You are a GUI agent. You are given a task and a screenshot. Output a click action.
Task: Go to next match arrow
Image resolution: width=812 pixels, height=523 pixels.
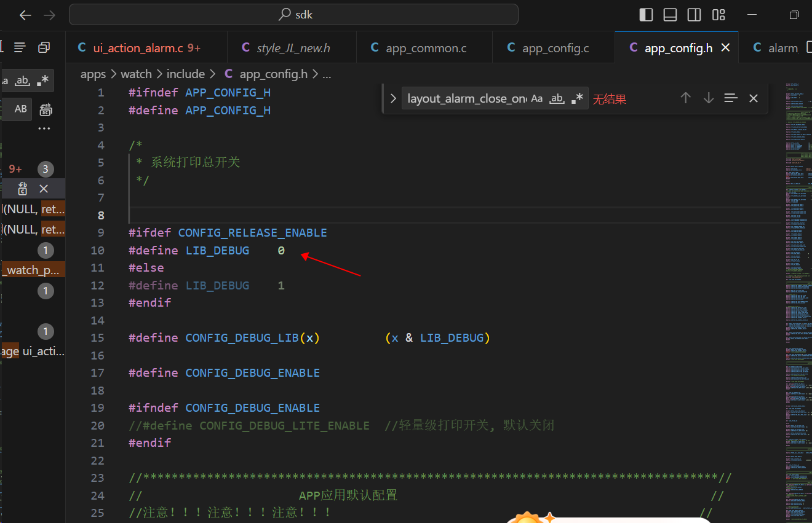click(x=709, y=98)
